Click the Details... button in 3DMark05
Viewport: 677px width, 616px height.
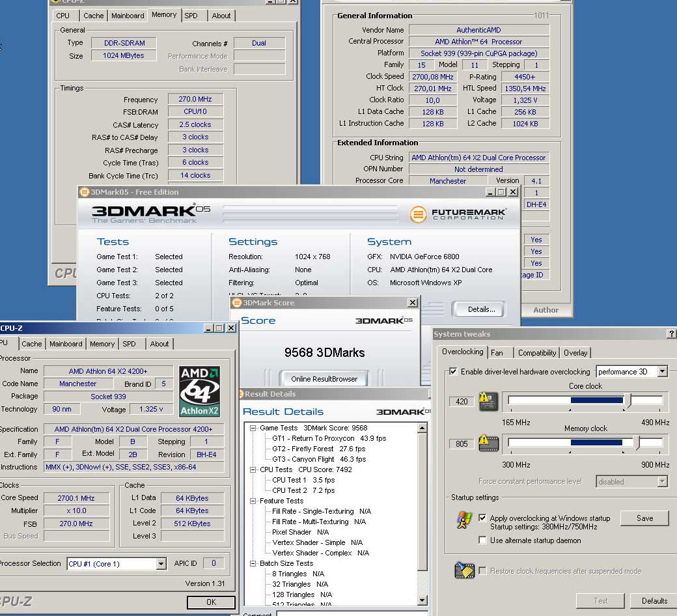pos(482,309)
